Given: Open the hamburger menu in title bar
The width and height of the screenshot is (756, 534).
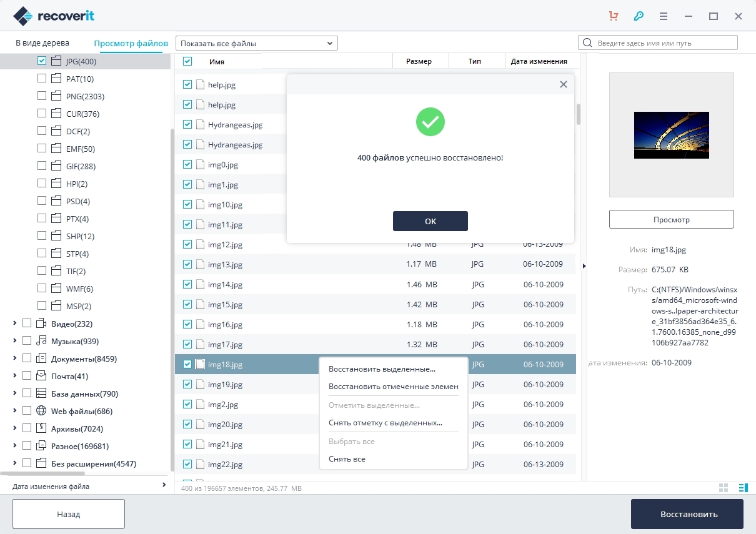Looking at the screenshot, I should coord(664,16).
